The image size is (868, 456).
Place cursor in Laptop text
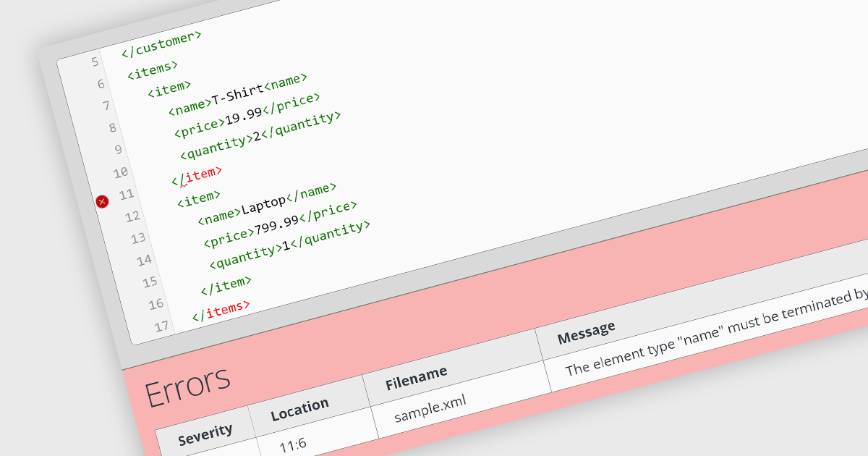(263, 206)
